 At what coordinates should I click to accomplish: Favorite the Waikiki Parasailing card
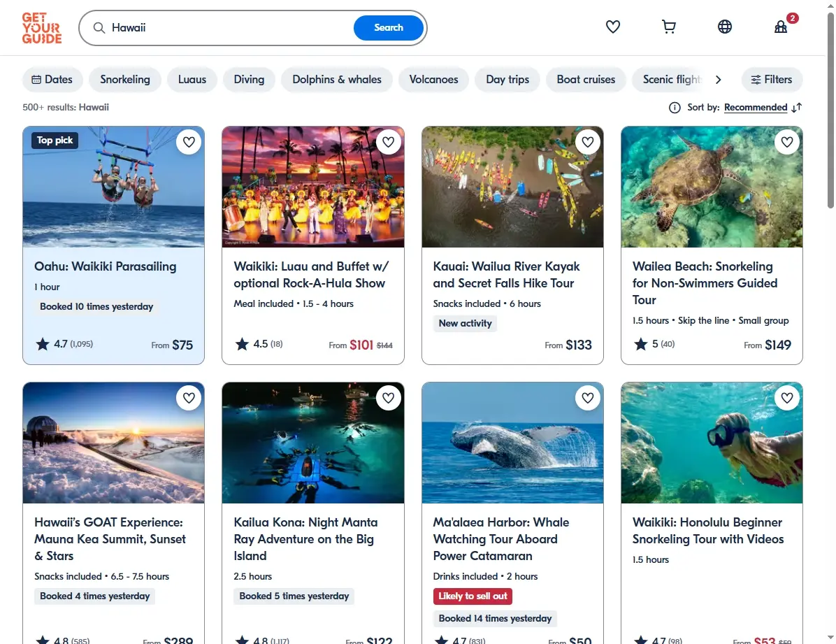point(189,142)
